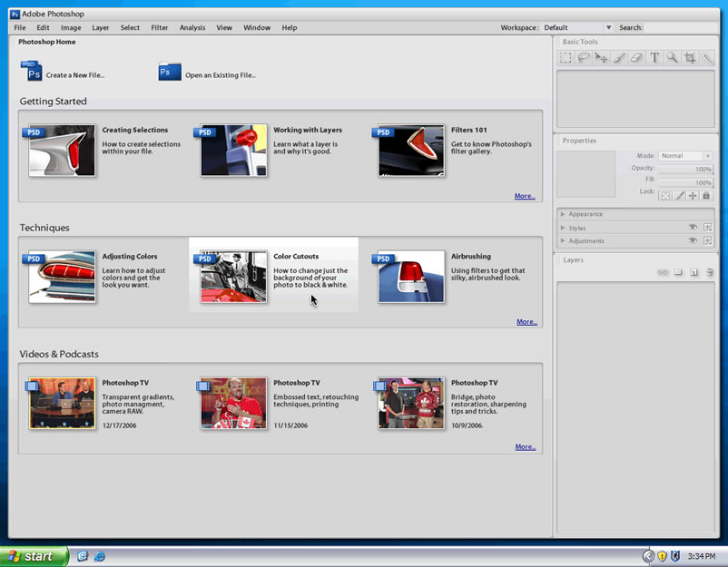Select the Zoom magnifier tool
This screenshot has width=728, height=567.
[672, 57]
